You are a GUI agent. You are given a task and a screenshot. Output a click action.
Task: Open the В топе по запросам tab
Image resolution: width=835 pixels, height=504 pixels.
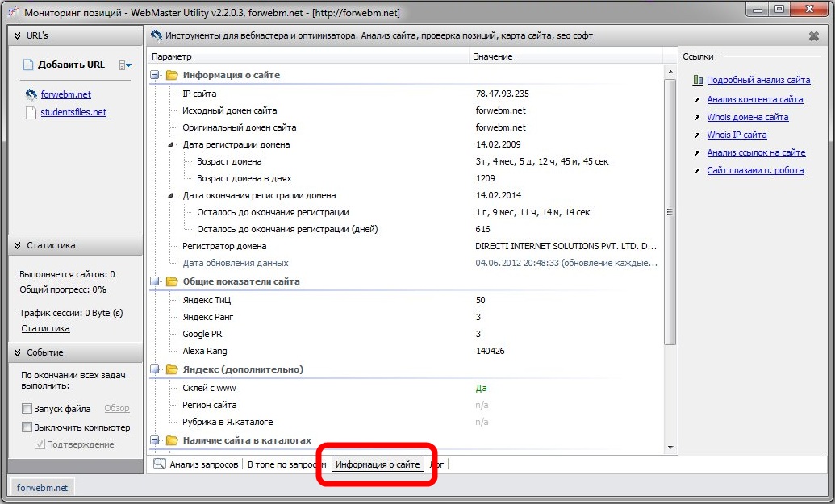pos(287,465)
